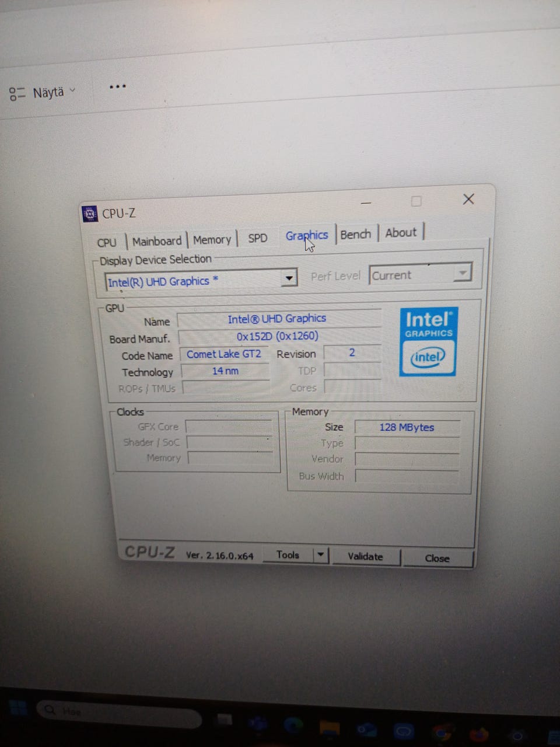Click the Memory Size value 128 MBytes
Image resolution: width=560 pixels, height=747 pixels.
click(x=407, y=427)
